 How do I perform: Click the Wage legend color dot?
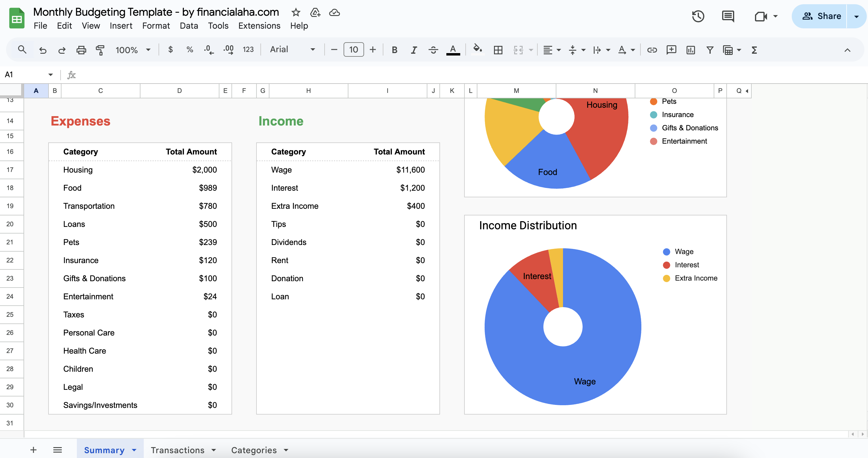click(x=666, y=252)
